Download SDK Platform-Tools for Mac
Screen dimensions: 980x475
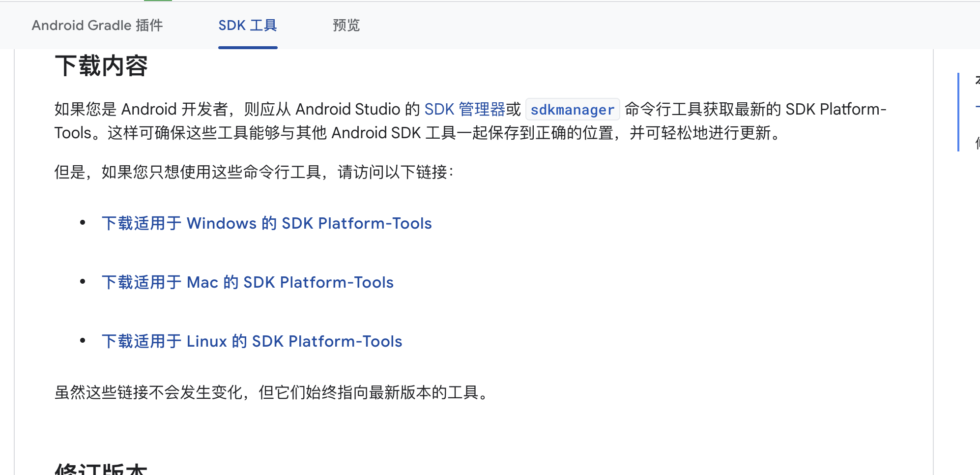[248, 282]
